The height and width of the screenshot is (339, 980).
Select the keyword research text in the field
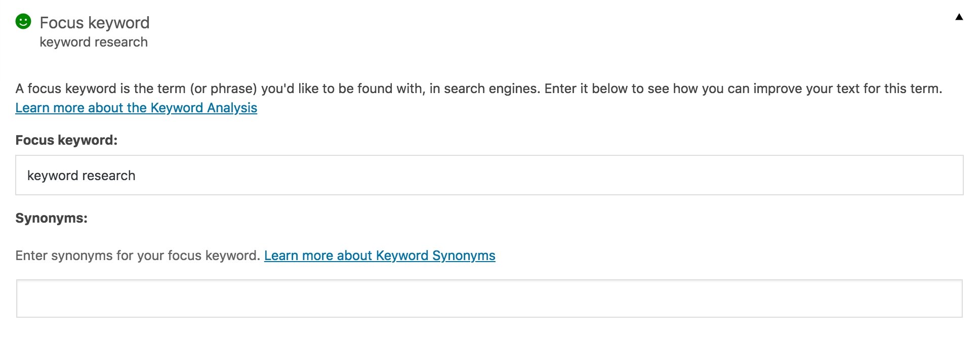[81, 175]
